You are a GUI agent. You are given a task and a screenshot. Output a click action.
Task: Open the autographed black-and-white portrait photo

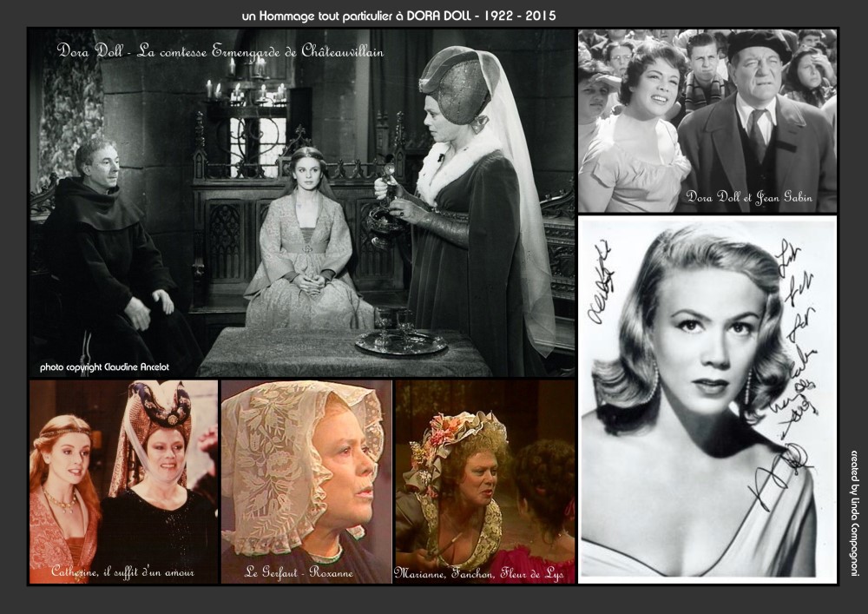tap(707, 399)
